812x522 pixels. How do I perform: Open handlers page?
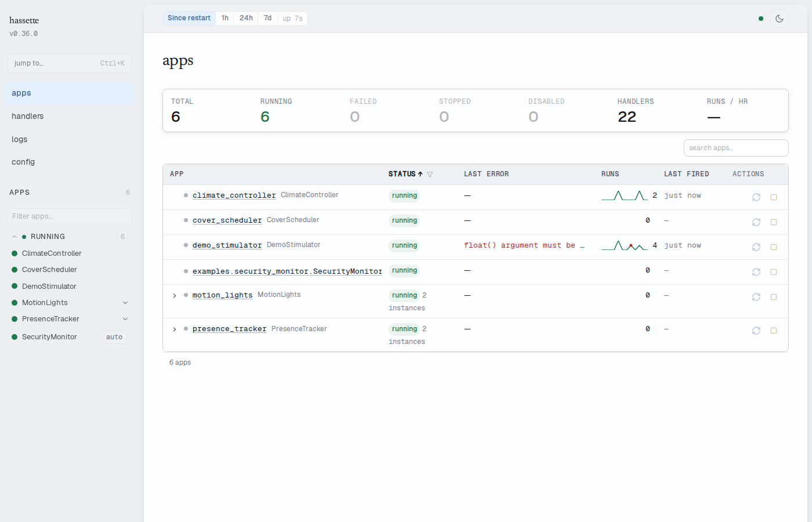[70, 116]
